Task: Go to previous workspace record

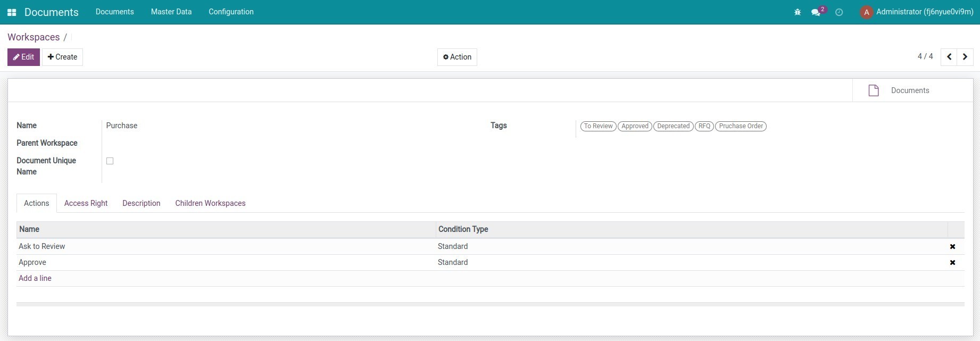Action: pyautogui.click(x=949, y=57)
